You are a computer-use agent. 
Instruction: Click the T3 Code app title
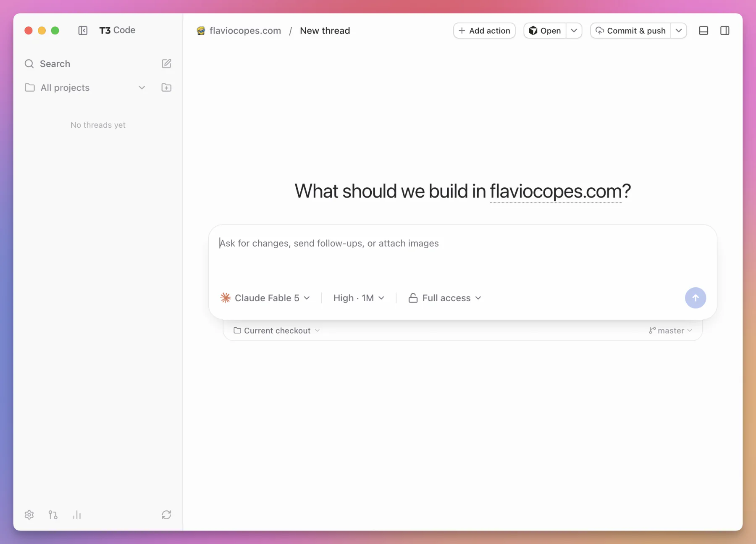pyautogui.click(x=117, y=30)
